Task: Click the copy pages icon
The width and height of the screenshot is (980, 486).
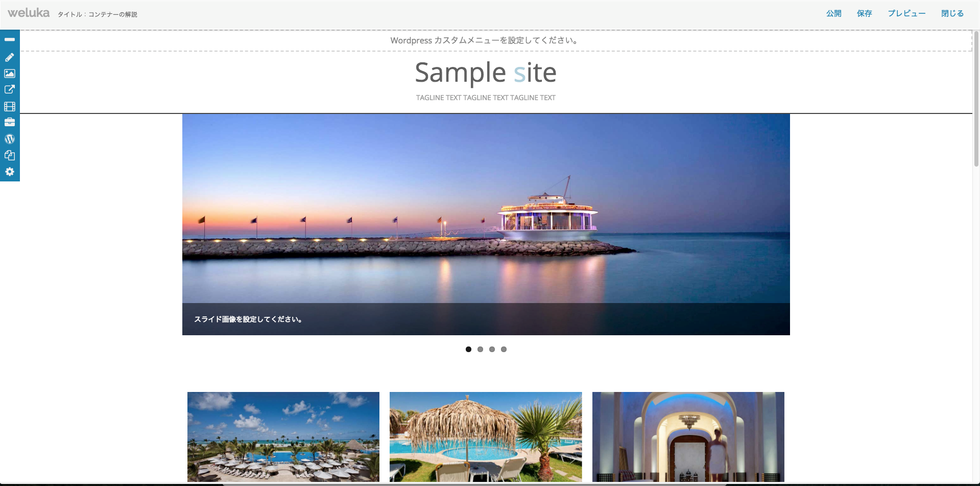Action: (10, 155)
